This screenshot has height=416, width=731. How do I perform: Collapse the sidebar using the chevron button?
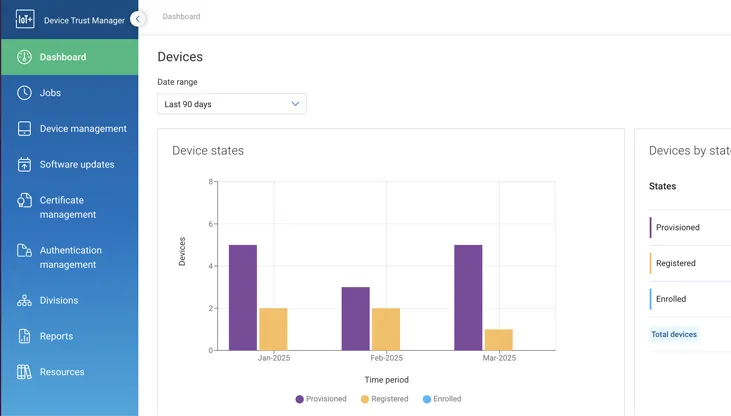click(x=138, y=19)
